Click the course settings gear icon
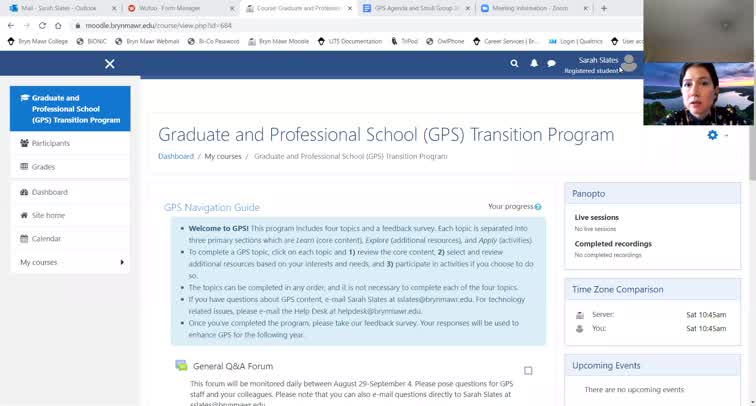 (712, 135)
